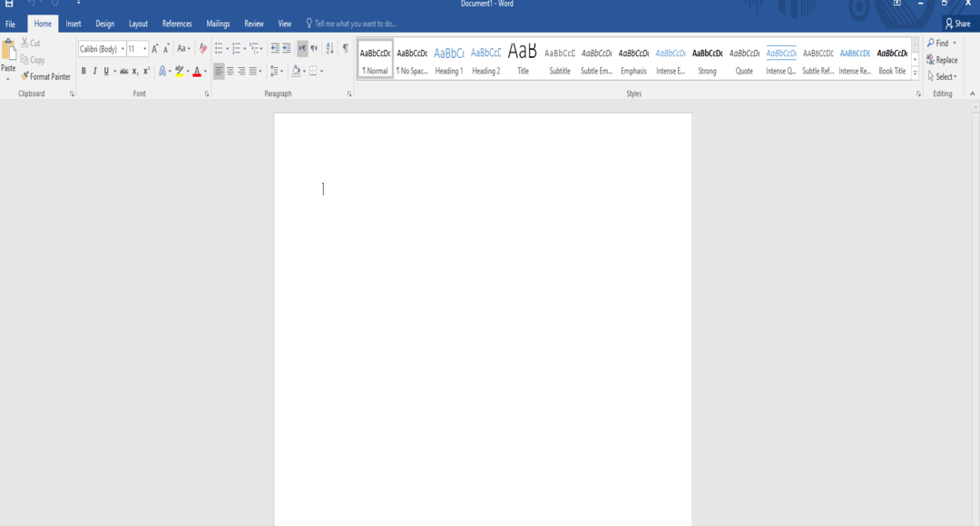Apply center alignment to the paragraph
980x526 pixels.
[230, 71]
